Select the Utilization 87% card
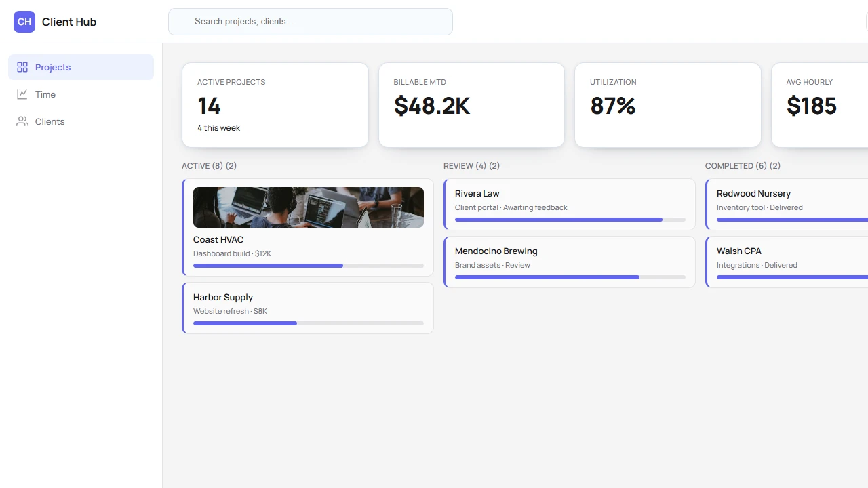Image resolution: width=868 pixels, height=488 pixels. click(x=668, y=105)
